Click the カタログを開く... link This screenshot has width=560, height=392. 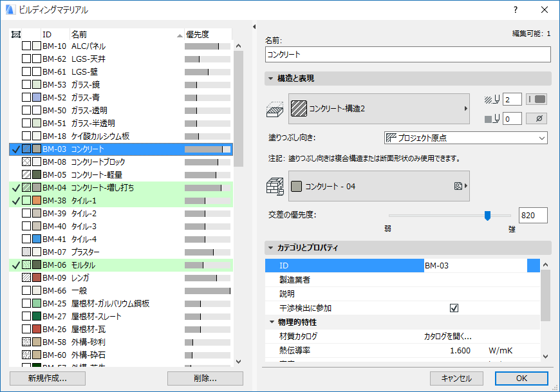click(x=448, y=336)
